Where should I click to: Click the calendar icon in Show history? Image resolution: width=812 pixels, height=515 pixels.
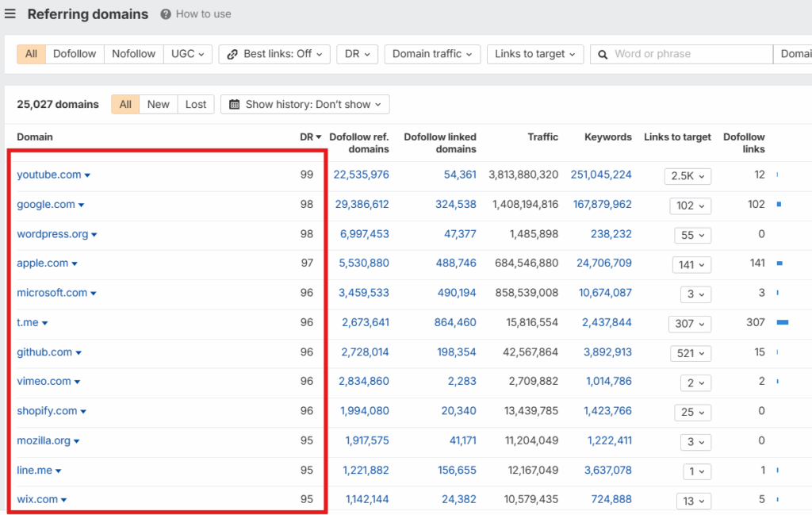235,104
